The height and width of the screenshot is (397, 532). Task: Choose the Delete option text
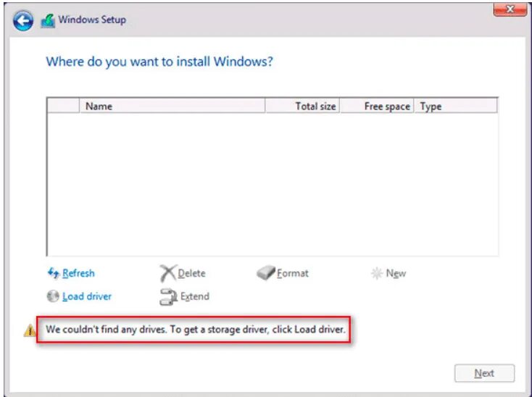[191, 273]
